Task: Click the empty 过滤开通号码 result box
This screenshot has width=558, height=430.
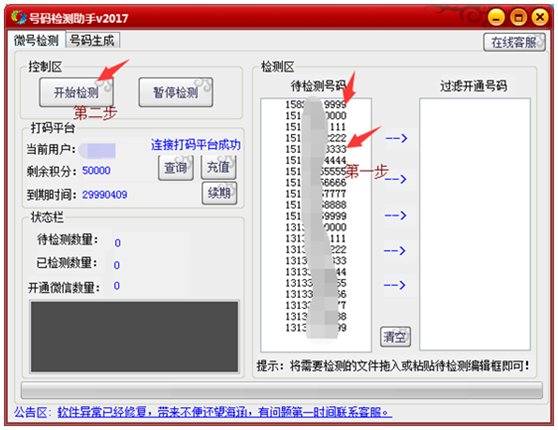Action: (475, 224)
